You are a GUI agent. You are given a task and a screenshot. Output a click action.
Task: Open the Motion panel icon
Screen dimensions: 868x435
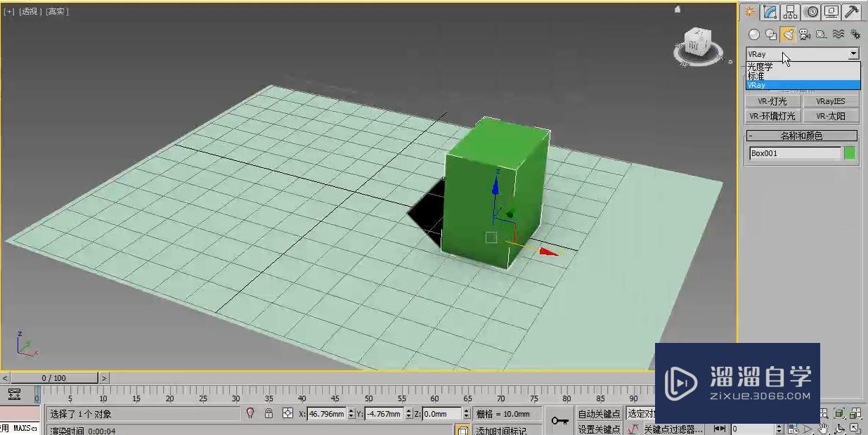(812, 11)
